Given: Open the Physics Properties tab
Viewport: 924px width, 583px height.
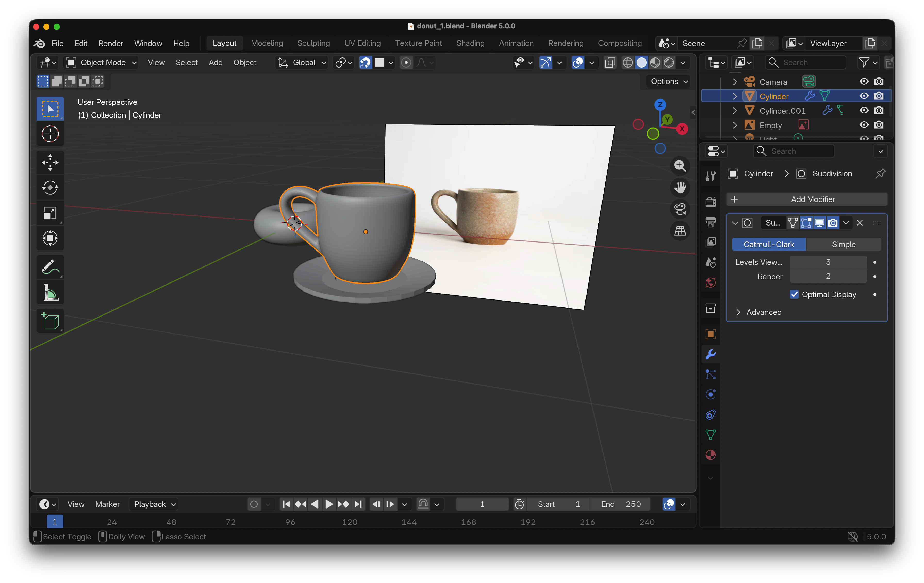Looking at the screenshot, I should coord(711,394).
